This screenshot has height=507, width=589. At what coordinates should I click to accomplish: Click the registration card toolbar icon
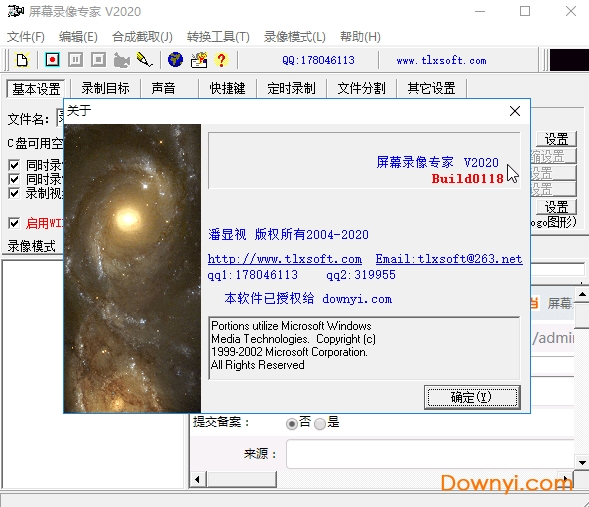(199, 60)
